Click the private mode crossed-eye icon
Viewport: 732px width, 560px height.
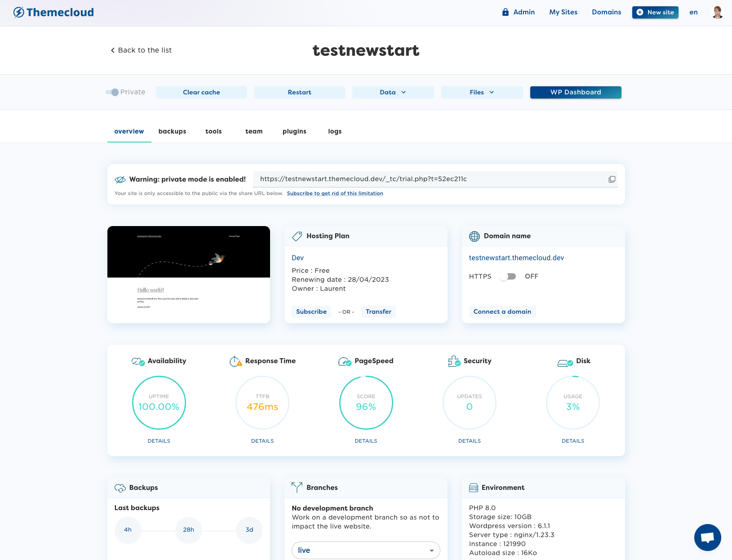(x=120, y=179)
